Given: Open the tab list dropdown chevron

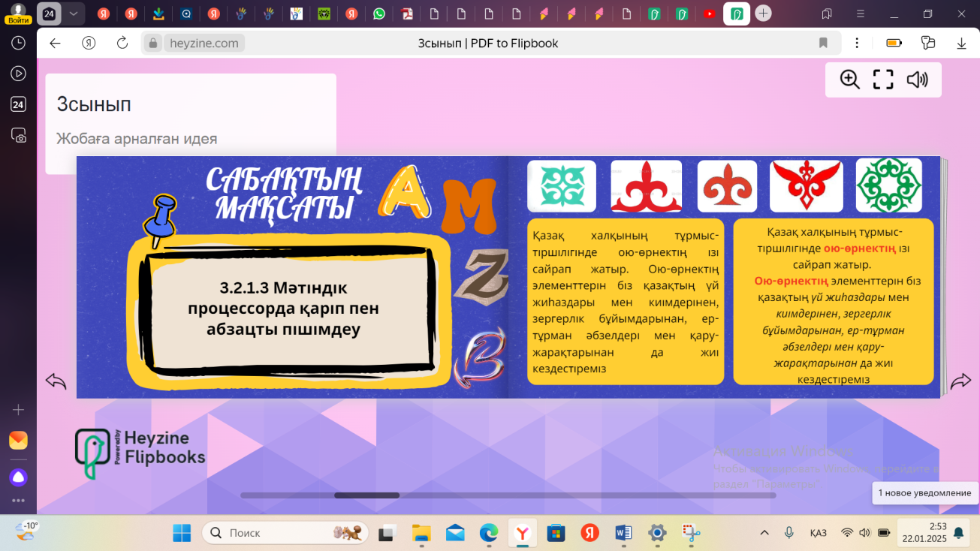Looking at the screenshot, I should [73, 14].
